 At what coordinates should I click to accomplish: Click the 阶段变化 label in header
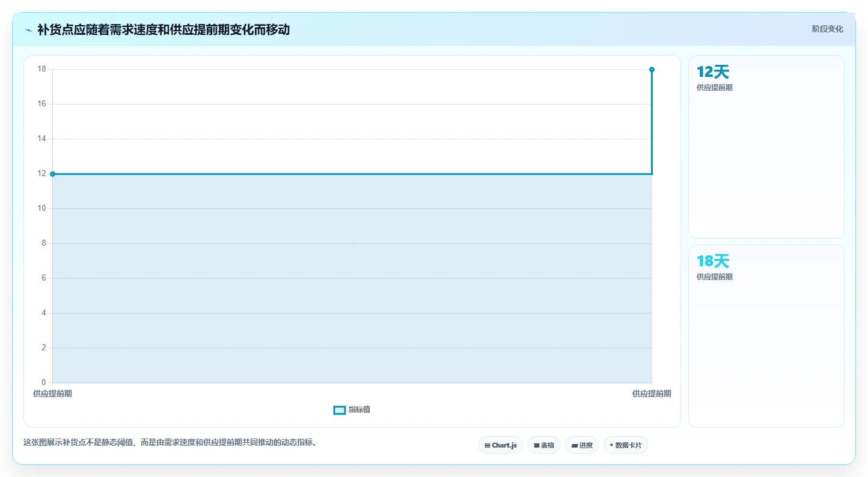click(x=827, y=29)
